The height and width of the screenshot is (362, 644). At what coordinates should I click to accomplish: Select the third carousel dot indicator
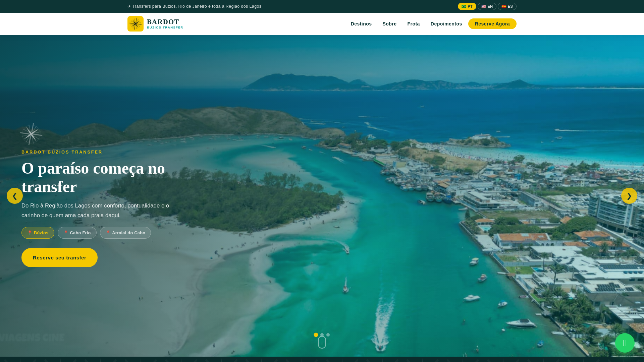pos(328,335)
